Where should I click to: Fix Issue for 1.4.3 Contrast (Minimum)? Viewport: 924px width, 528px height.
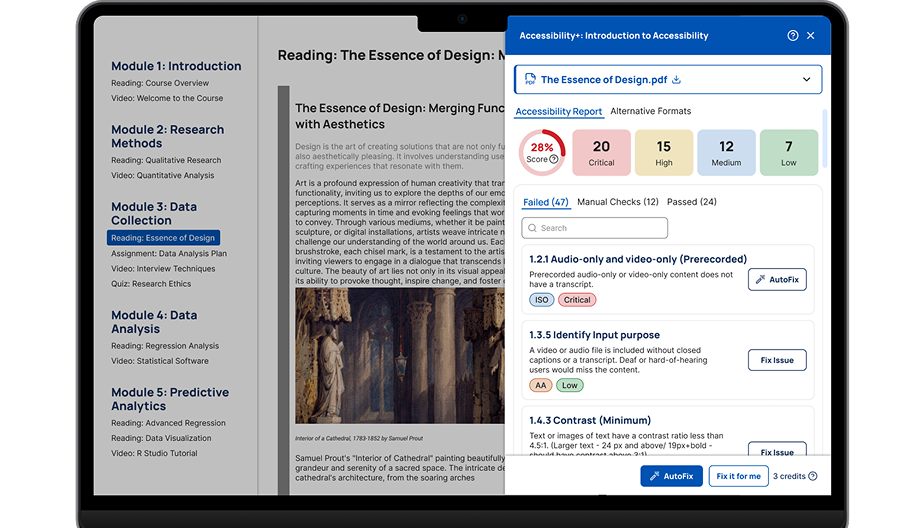click(x=777, y=449)
